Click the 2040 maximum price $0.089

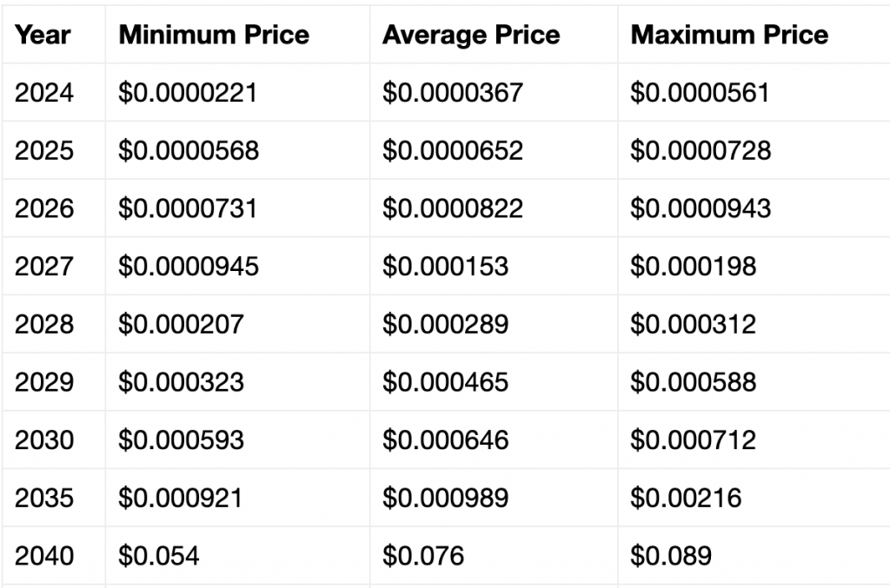(x=670, y=555)
